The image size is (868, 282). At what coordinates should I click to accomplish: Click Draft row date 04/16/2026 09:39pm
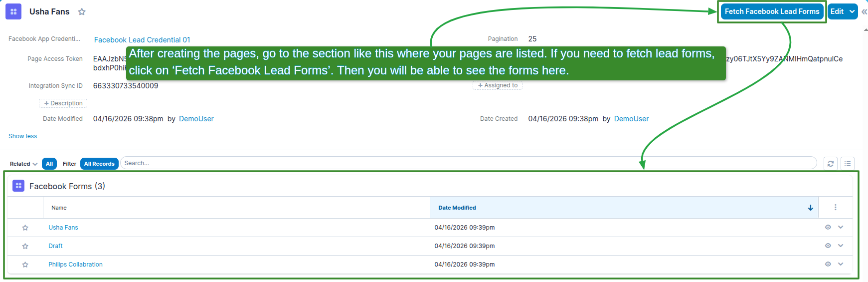465,246
